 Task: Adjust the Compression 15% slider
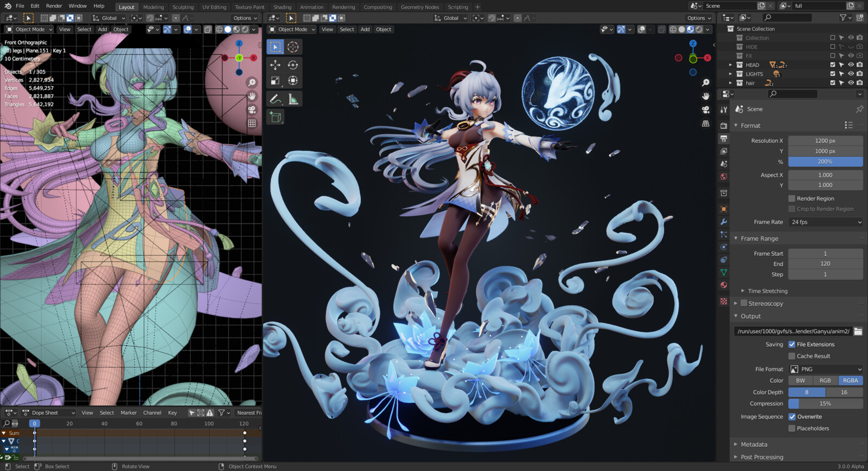click(x=826, y=404)
